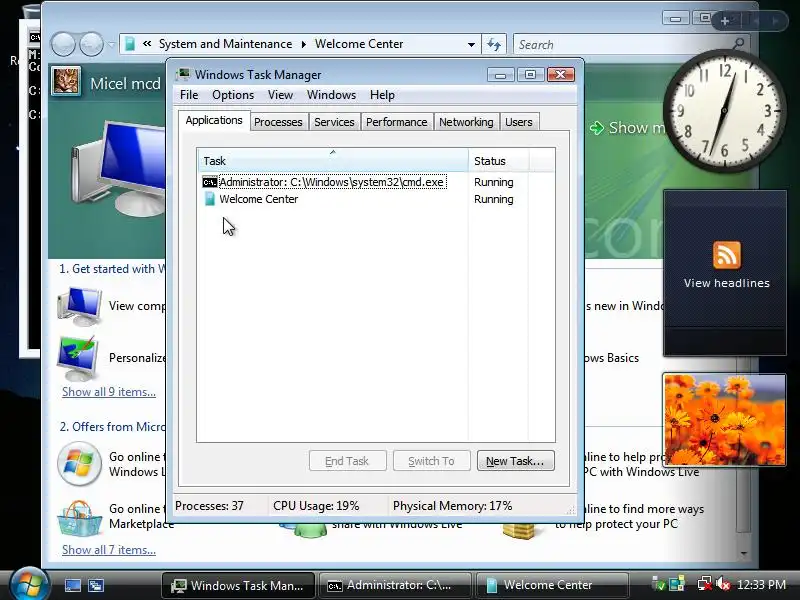The height and width of the screenshot is (600, 800).
Task: Click the Windows Marketplace basket icon
Action: click(79, 518)
